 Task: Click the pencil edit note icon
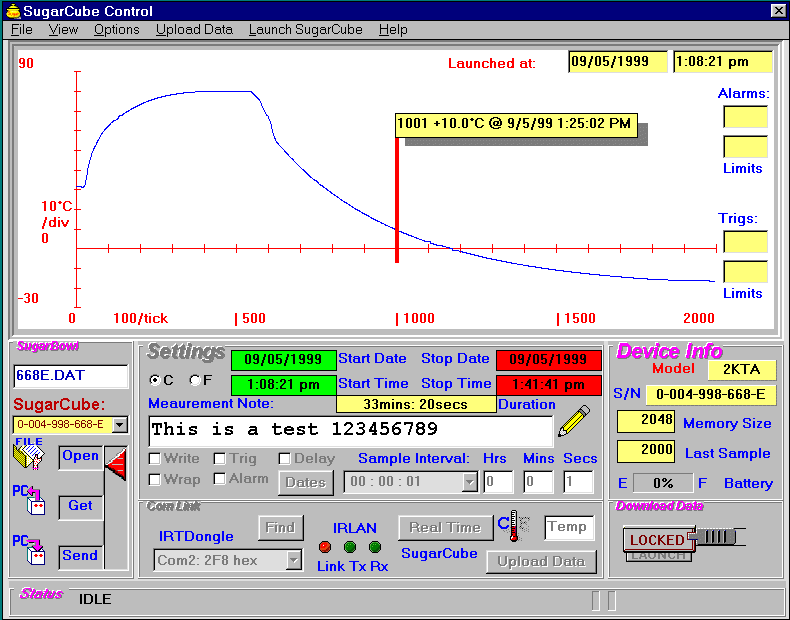click(x=573, y=421)
